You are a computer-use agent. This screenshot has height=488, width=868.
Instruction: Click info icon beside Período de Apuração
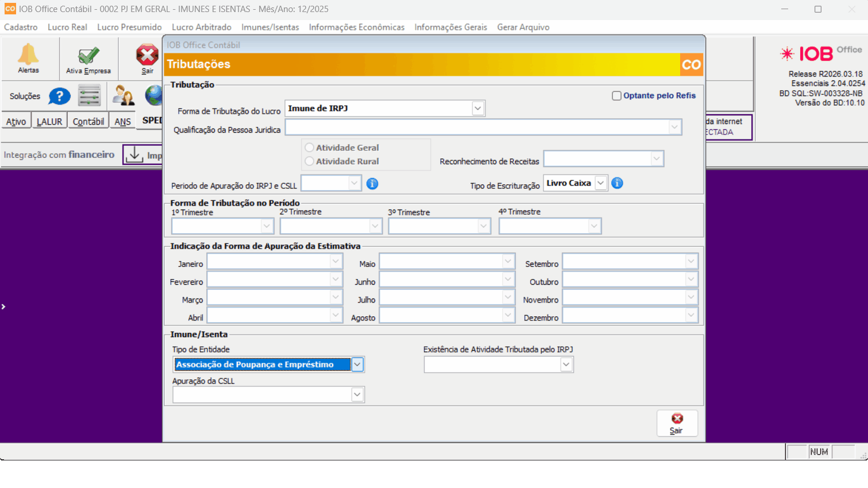tap(372, 184)
